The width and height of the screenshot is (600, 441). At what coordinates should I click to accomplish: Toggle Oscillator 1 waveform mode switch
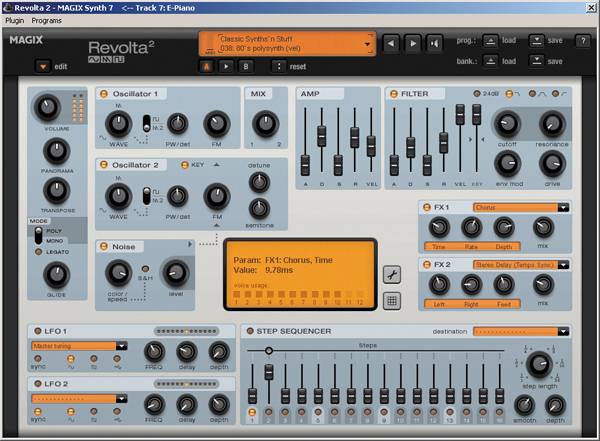click(146, 123)
